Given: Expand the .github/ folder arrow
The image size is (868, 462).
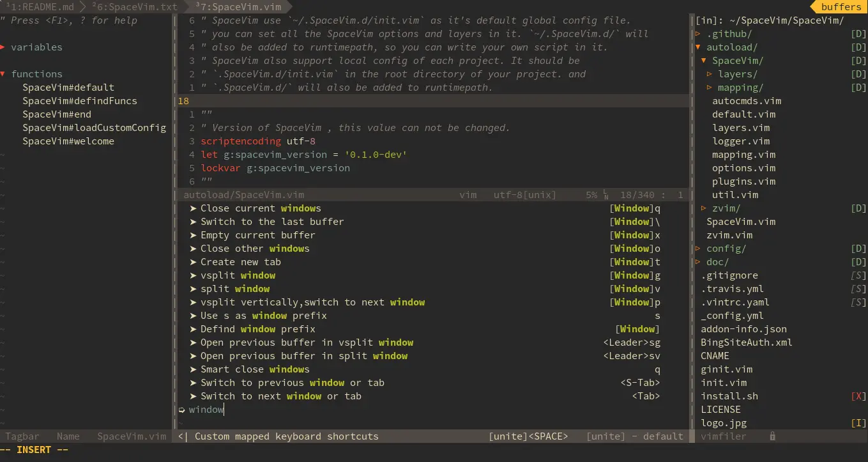Looking at the screenshot, I should [x=697, y=34].
